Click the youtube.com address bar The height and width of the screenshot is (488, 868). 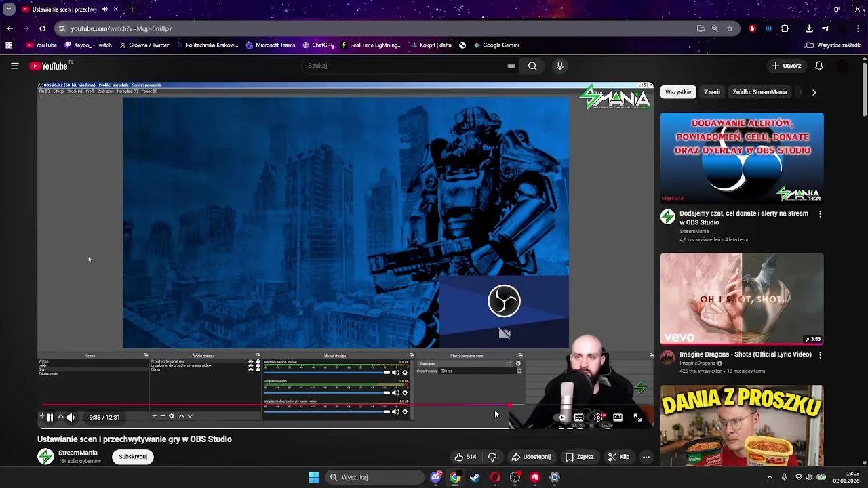tap(380, 28)
